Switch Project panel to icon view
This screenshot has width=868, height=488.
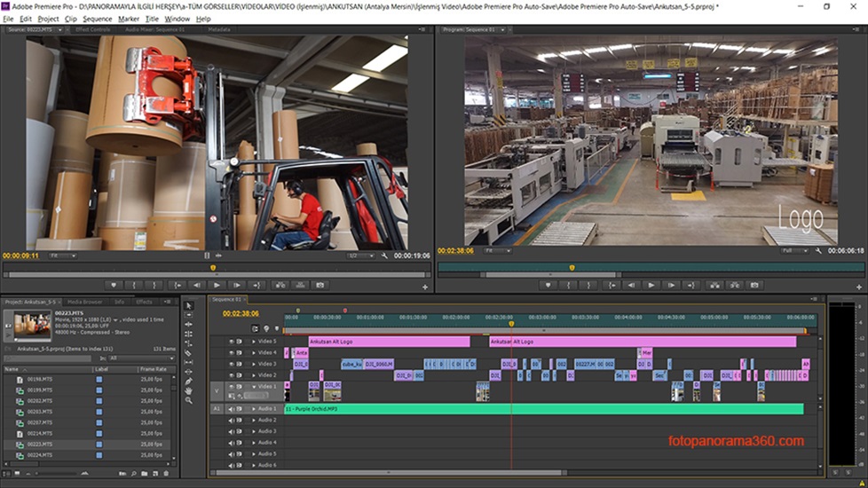(x=17, y=474)
